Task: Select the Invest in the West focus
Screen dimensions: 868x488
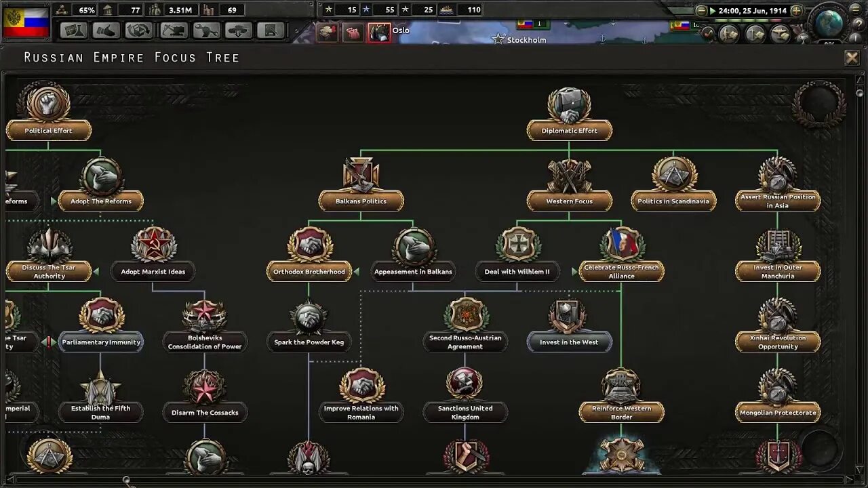Action: point(570,325)
